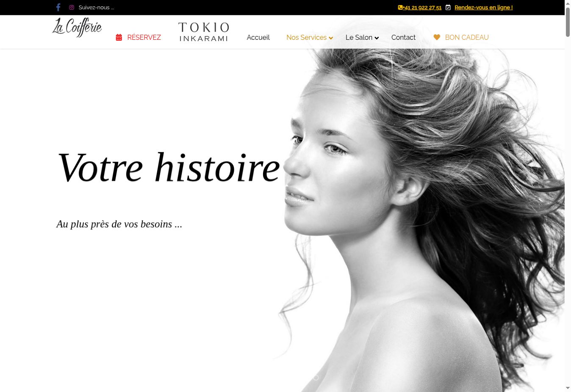Click the Suivez-nous ... text

[x=96, y=8]
